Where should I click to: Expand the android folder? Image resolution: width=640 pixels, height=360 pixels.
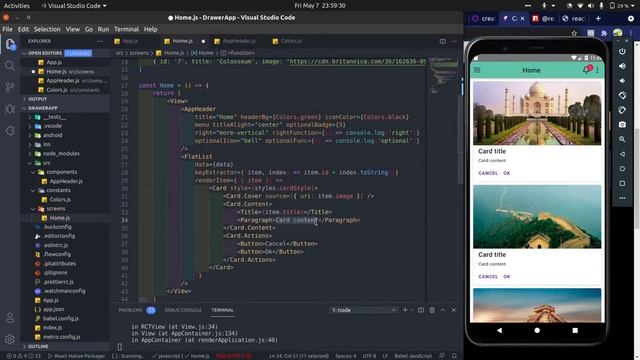[53, 135]
